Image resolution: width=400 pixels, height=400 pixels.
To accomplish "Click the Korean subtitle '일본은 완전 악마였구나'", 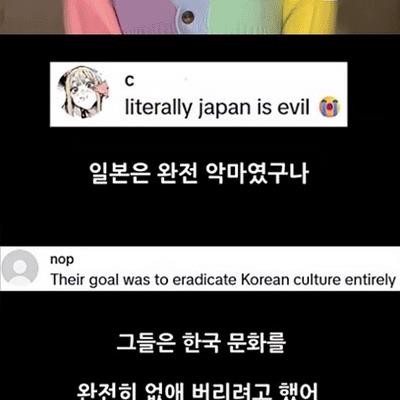I will point(199,174).
